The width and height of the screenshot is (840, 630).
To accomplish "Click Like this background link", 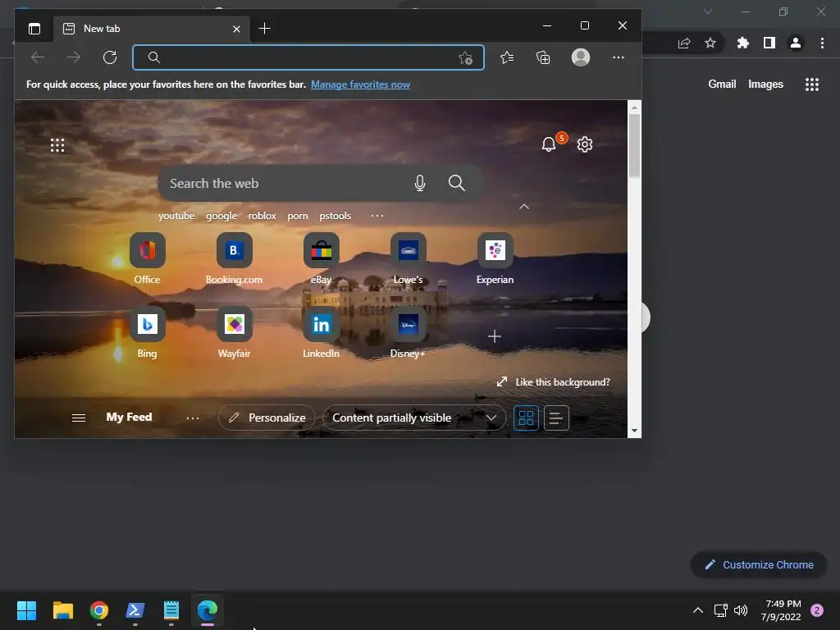I will 553,382.
